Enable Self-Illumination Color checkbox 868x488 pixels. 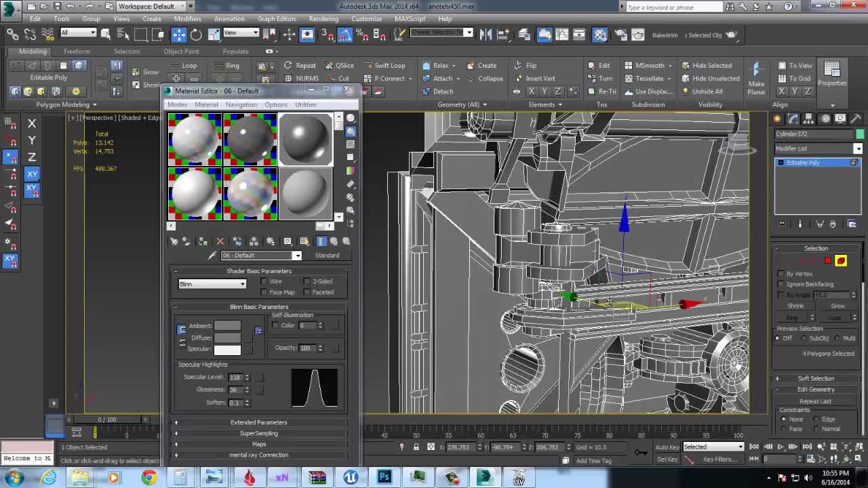click(275, 326)
